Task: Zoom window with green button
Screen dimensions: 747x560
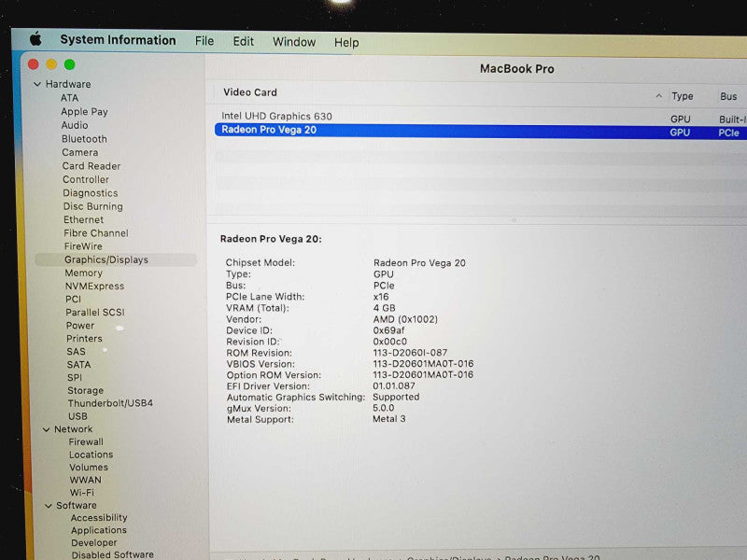Action: coord(69,64)
